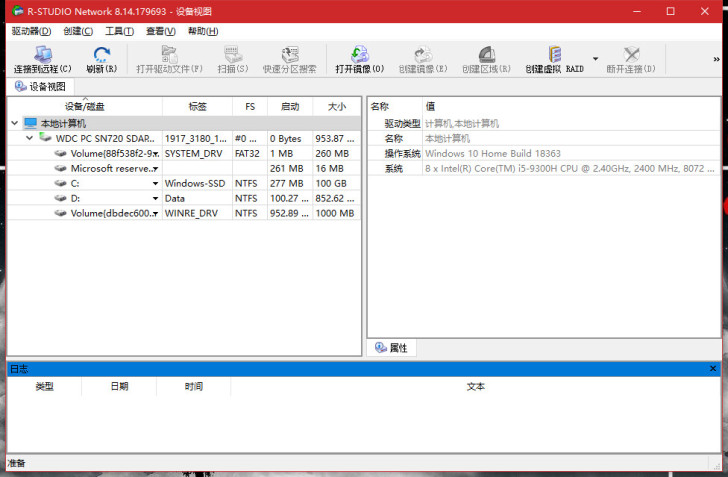Click the Create Region (创建区域) icon
Image resolution: width=728 pixels, height=477 pixels.
pyautogui.click(x=486, y=54)
